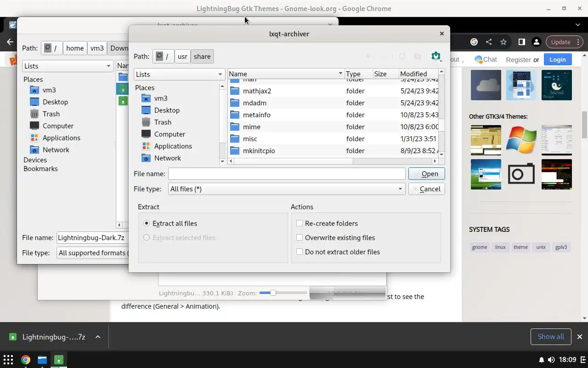Select Computer in the back file dialog
The image size is (588, 368).
58,126
